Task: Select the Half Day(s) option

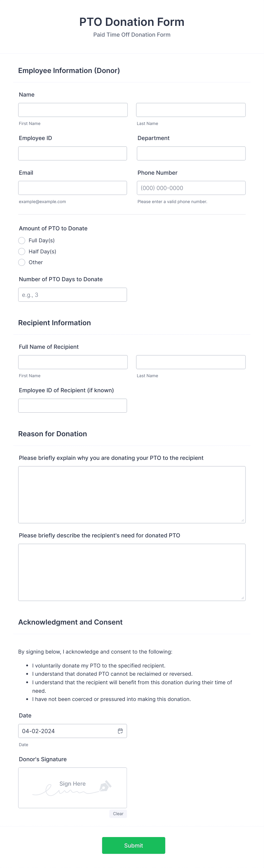Action: point(22,251)
